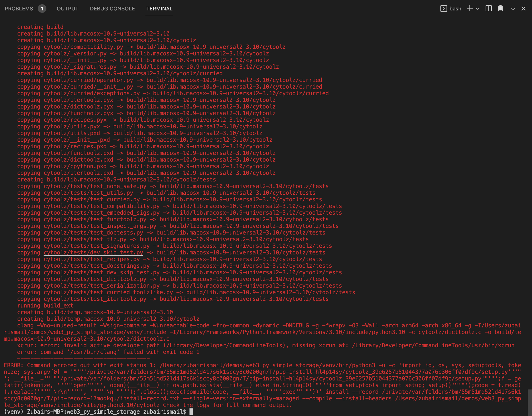Click 'copying cytoolz/tests/test_itertoolz.py' line
Image resolution: width=532 pixels, height=416 pixels.
pos(173,299)
